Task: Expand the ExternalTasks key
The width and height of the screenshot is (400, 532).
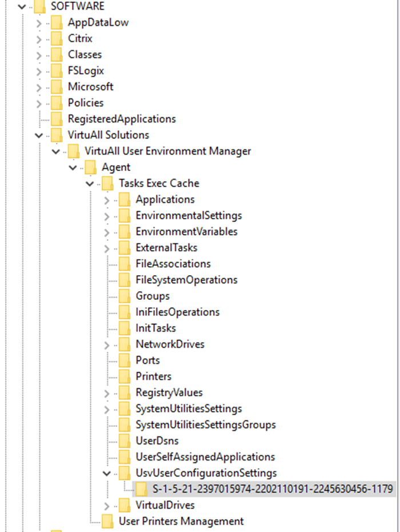Action: 107,248
